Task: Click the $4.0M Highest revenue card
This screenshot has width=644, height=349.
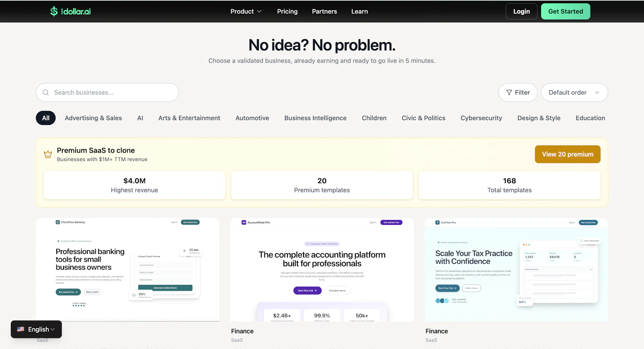Action: point(134,185)
